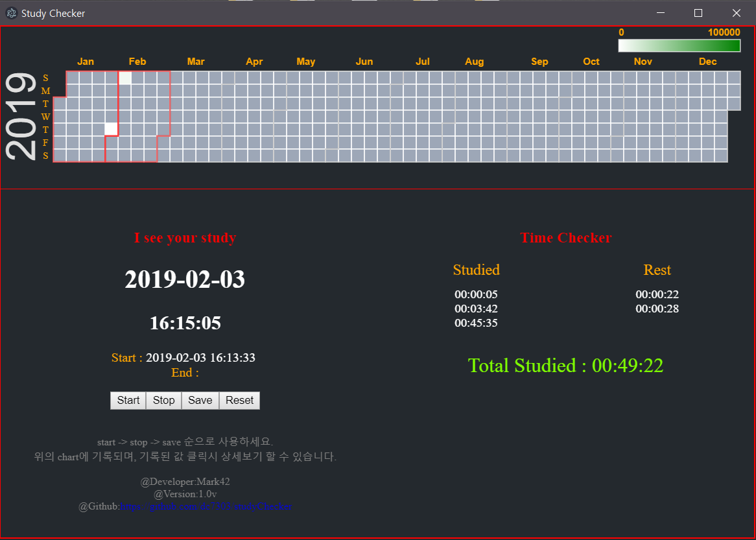Click the Feb month label
756x540 pixels.
(x=137, y=61)
